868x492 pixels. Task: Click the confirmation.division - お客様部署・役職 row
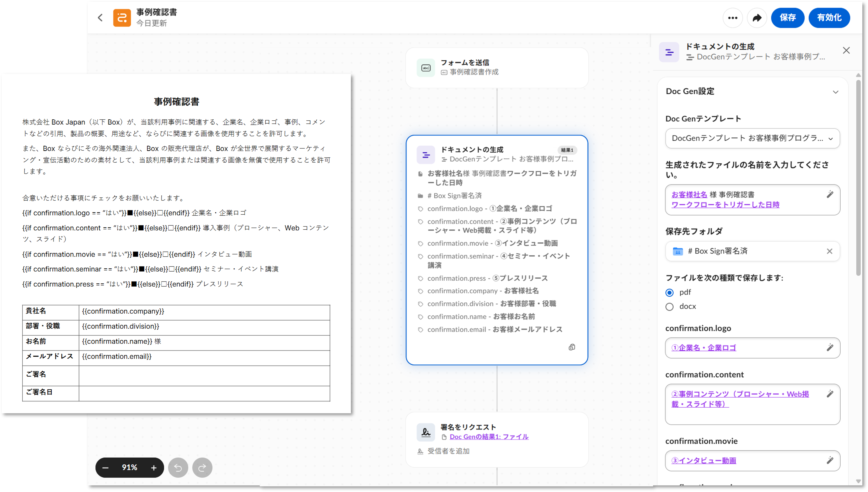pos(491,303)
